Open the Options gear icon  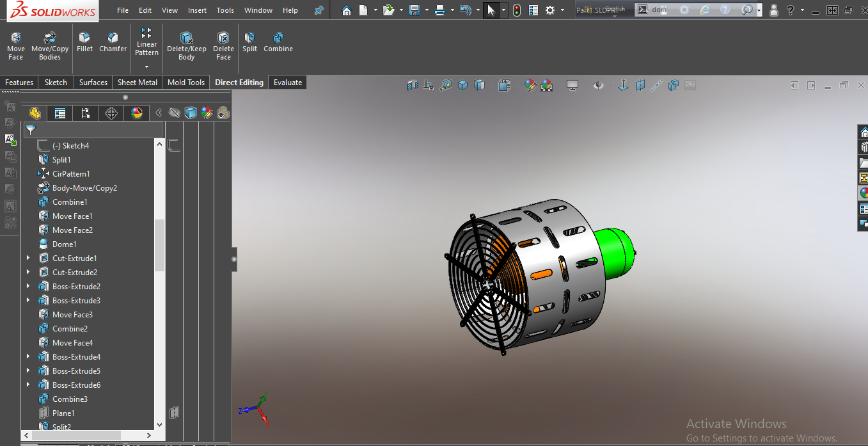[x=550, y=10]
